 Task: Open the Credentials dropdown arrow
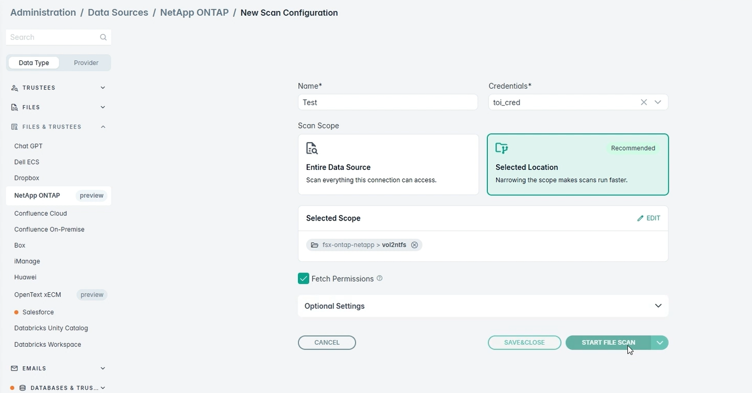[x=658, y=102]
